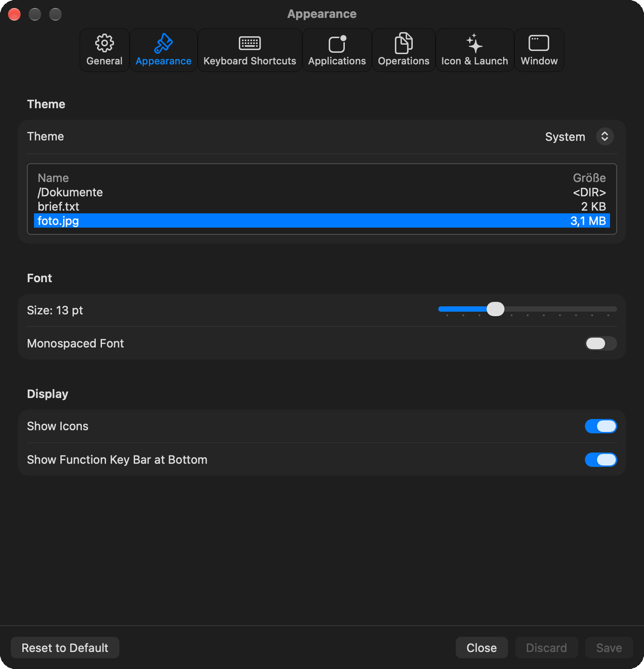Open the General gear icon tab
The width and height of the screenshot is (644, 669).
pos(104,43)
